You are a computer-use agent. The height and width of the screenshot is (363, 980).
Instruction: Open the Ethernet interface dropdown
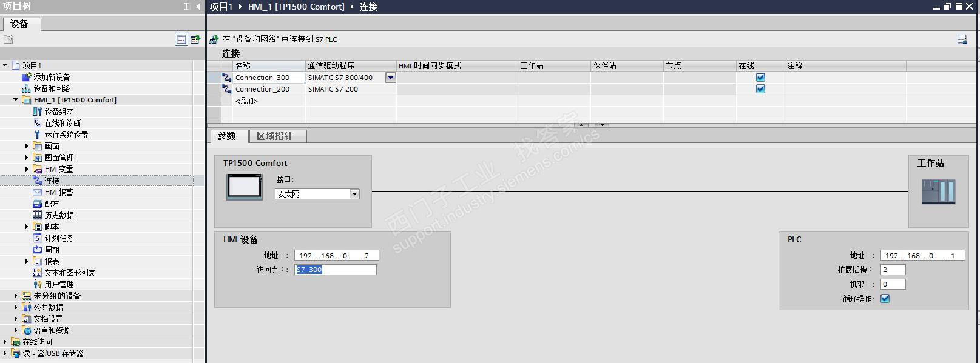coord(355,194)
